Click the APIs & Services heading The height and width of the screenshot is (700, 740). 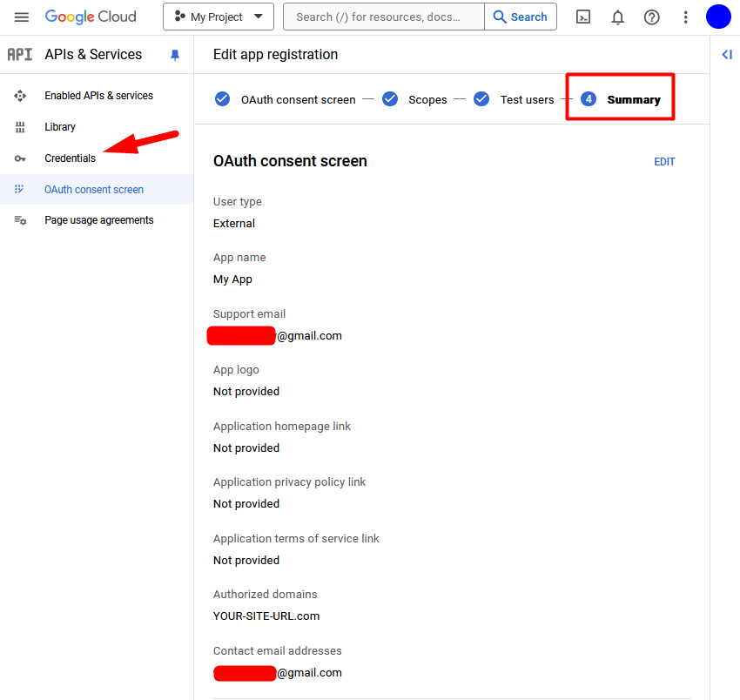coord(93,55)
